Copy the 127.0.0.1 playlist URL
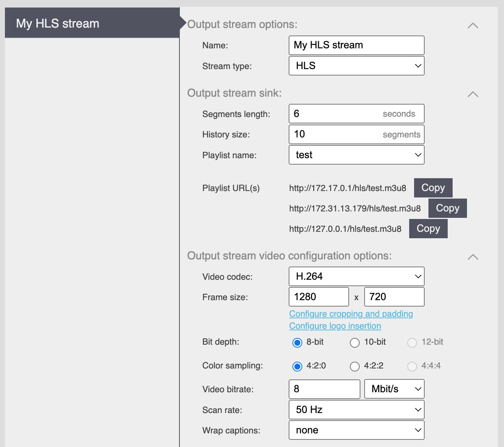 pyautogui.click(x=428, y=228)
